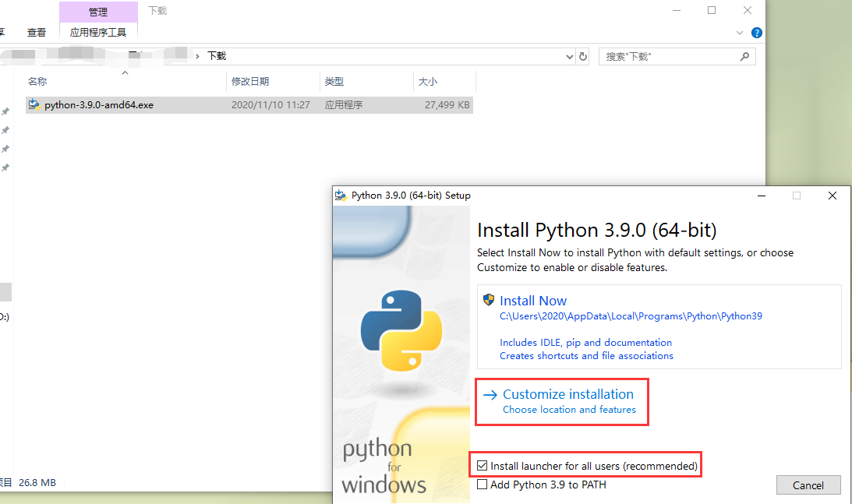Click the python-3.9.0-amd64.exe file icon
Screen dimensions: 852x504
pos(34,104)
